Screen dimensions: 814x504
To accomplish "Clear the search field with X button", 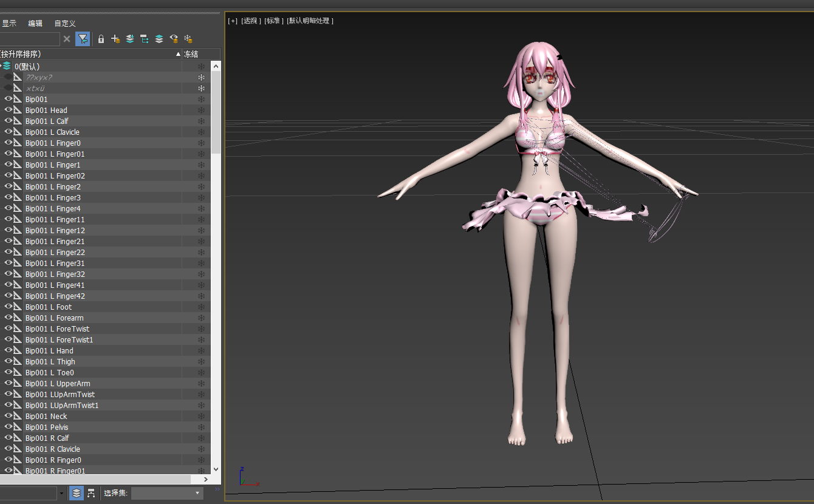I will click(x=67, y=39).
